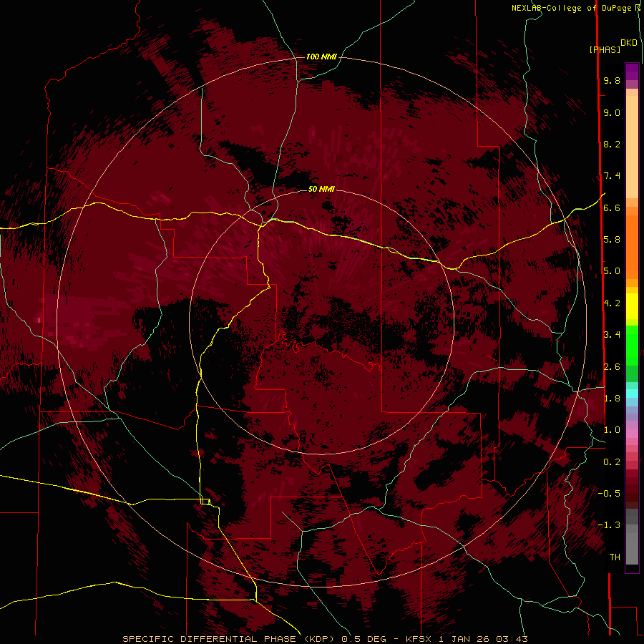Click the 5.0 value on color scale
The width and height of the screenshot is (644, 644).
pyautogui.click(x=612, y=271)
